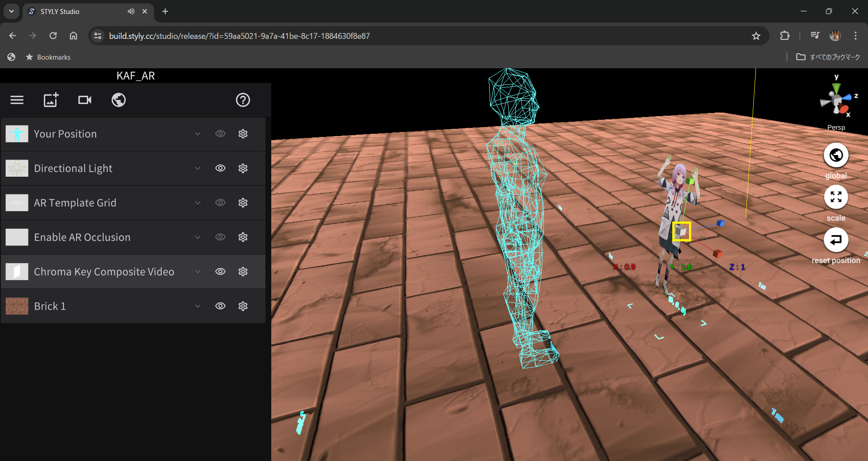Toggle visibility of Chroma Key Composite Video

pyautogui.click(x=220, y=272)
